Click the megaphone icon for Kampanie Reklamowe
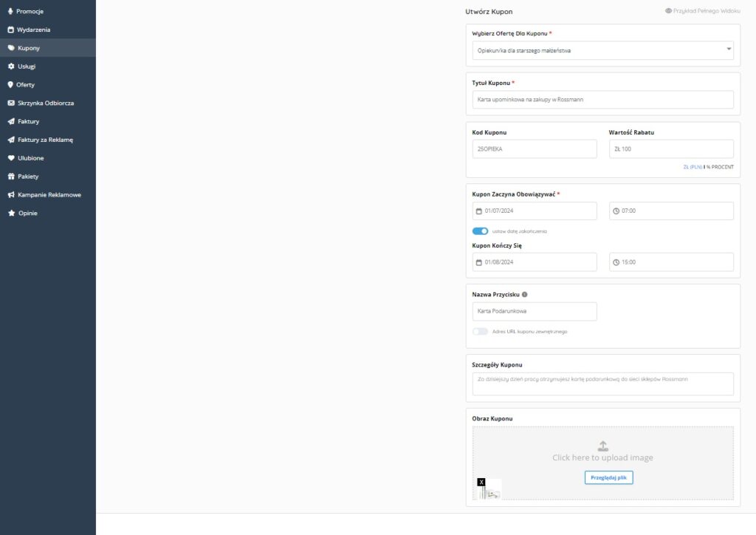Viewport: 756px width, 535px height. tap(10, 195)
